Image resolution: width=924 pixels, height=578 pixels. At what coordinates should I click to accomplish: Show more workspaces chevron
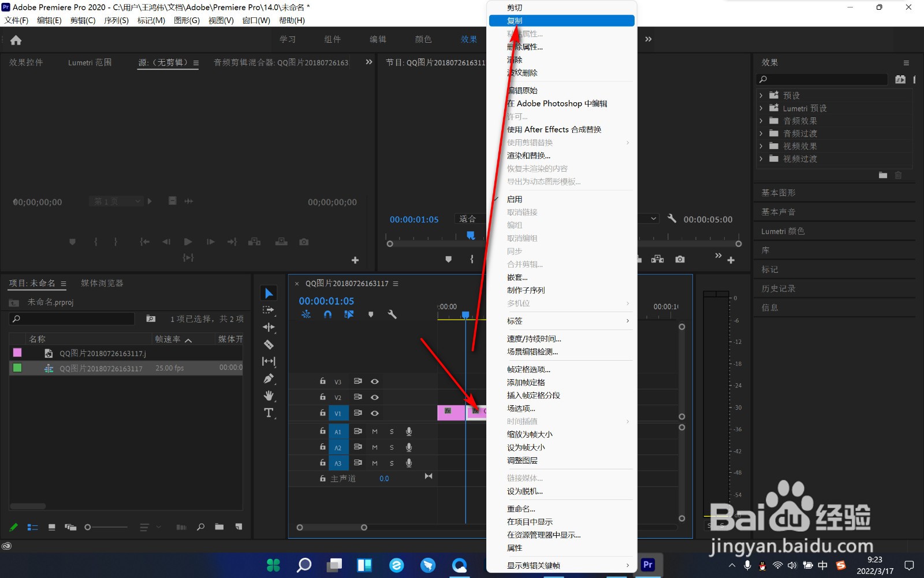[x=649, y=39]
